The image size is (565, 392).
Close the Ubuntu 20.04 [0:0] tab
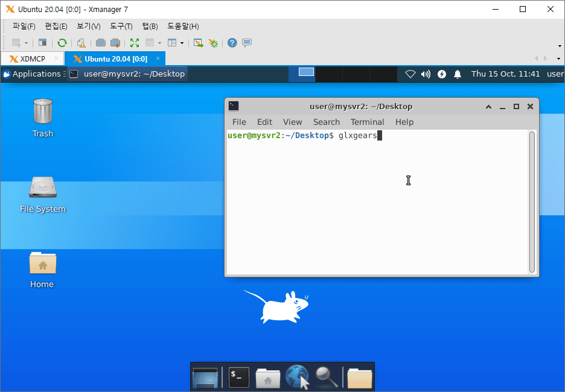click(158, 58)
